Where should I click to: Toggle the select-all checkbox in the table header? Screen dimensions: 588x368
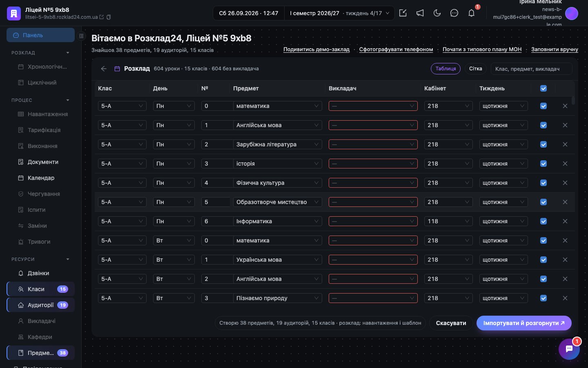[543, 88]
